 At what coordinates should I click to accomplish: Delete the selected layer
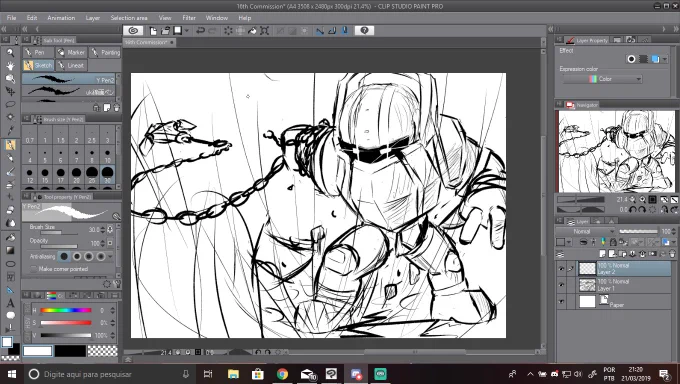click(x=673, y=254)
